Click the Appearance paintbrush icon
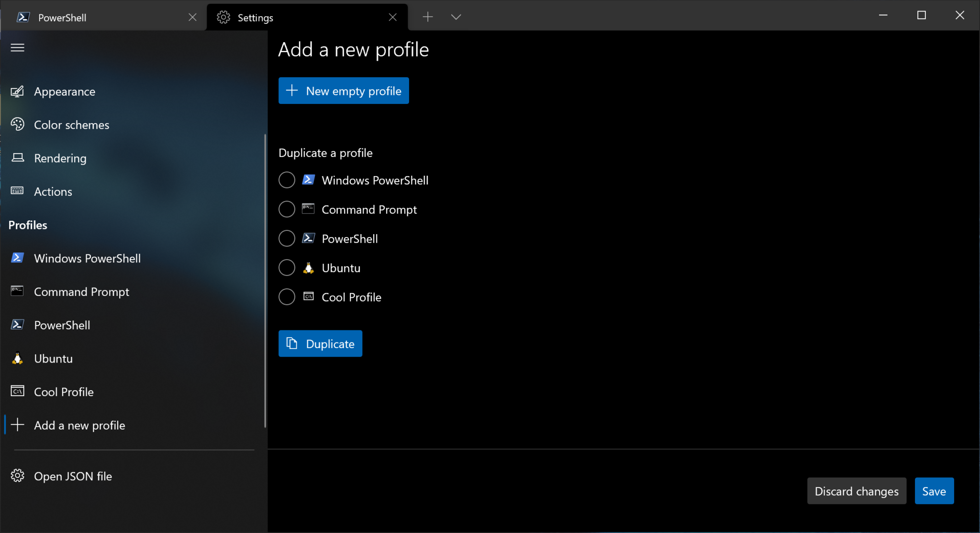 [17, 91]
